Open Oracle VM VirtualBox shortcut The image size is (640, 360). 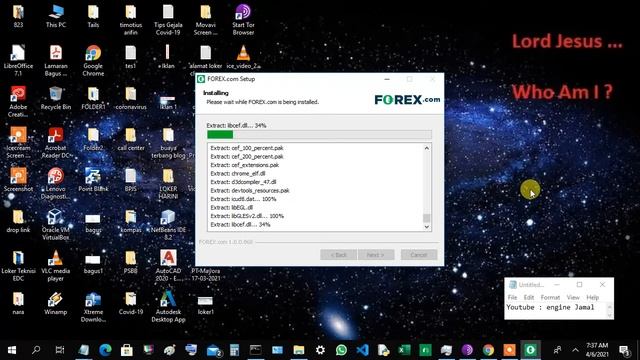click(x=56, y=224)
